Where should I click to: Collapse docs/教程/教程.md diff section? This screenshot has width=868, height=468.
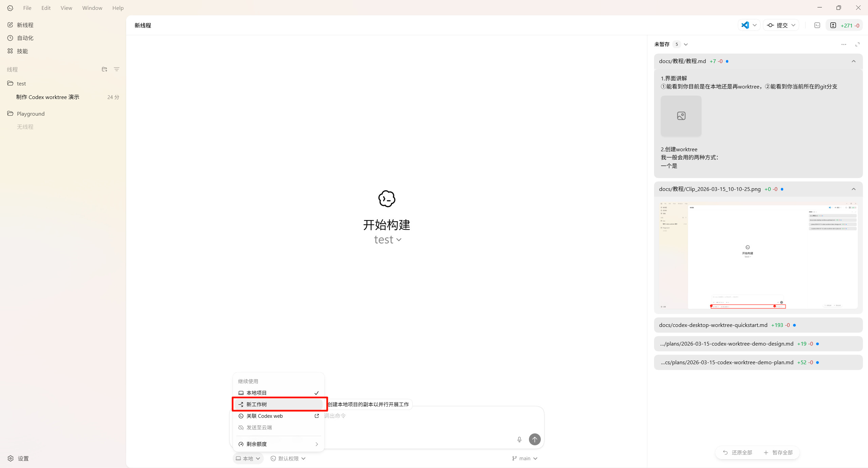(x=854, y=61)
